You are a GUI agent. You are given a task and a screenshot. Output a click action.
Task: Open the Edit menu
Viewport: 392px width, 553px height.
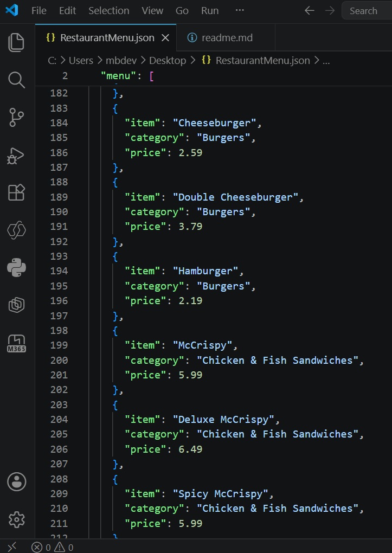pyautogui.click(x=67, y=11)
